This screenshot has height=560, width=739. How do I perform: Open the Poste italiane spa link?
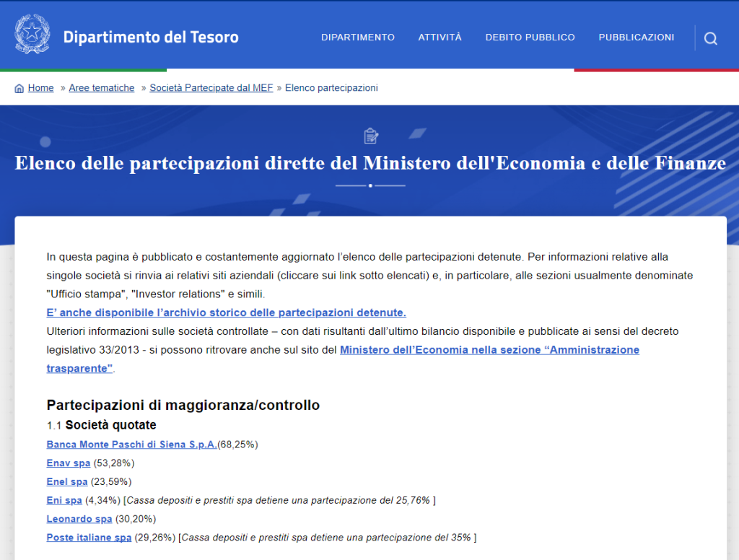pos(89,538)
